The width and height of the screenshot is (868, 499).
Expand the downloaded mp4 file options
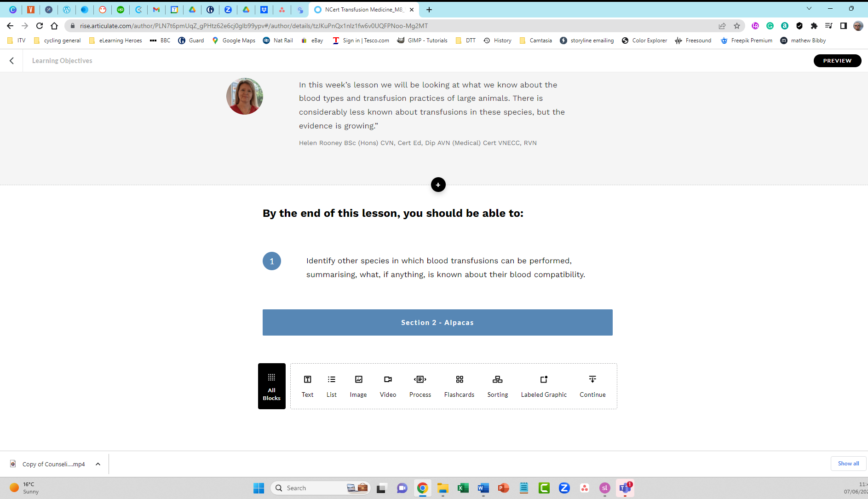tap(98, 464)
